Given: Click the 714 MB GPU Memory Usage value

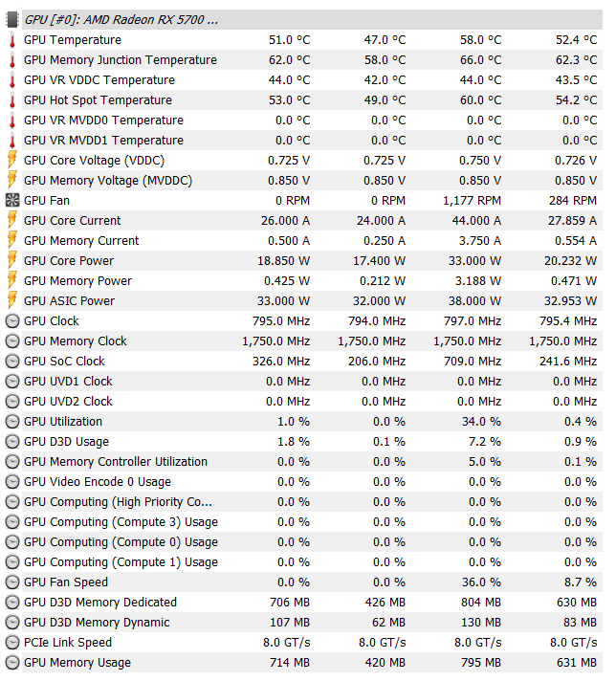Looking at the screenshot, I should point(290,663).
